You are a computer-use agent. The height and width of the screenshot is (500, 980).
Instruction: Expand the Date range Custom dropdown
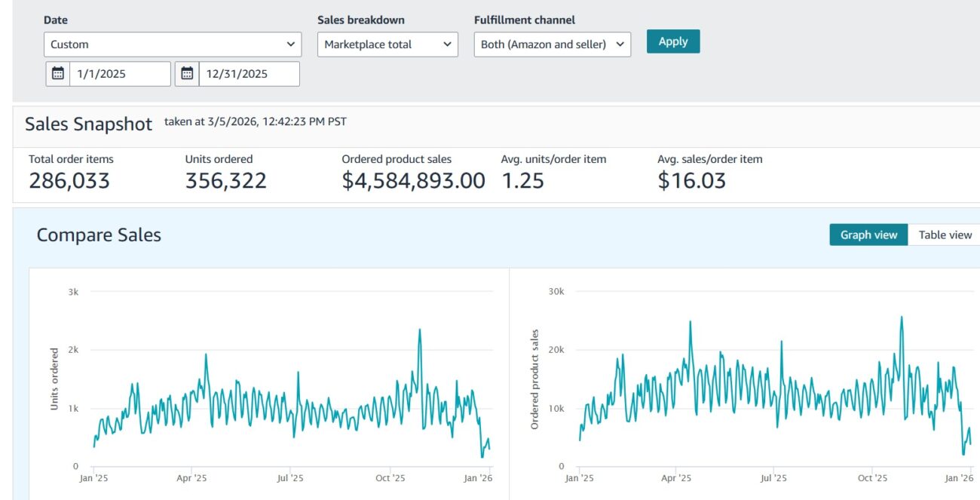[x=173, y=44]
